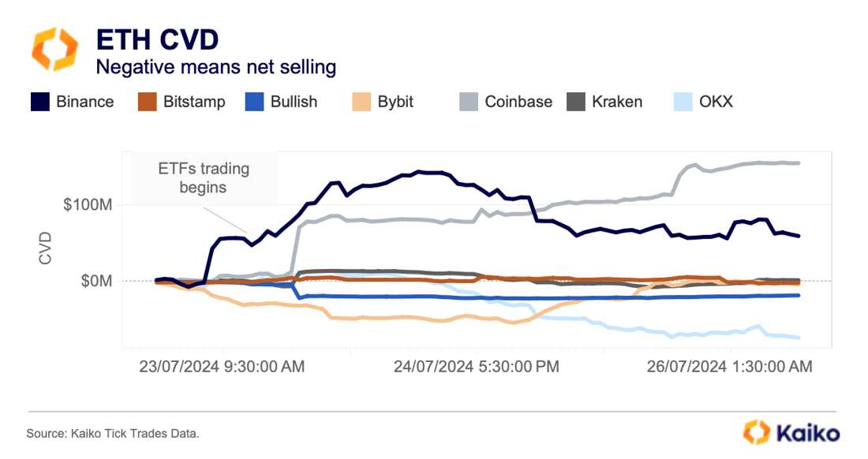
Task: Click the Coinbase legend color swatch
Action: coord(469,102)
